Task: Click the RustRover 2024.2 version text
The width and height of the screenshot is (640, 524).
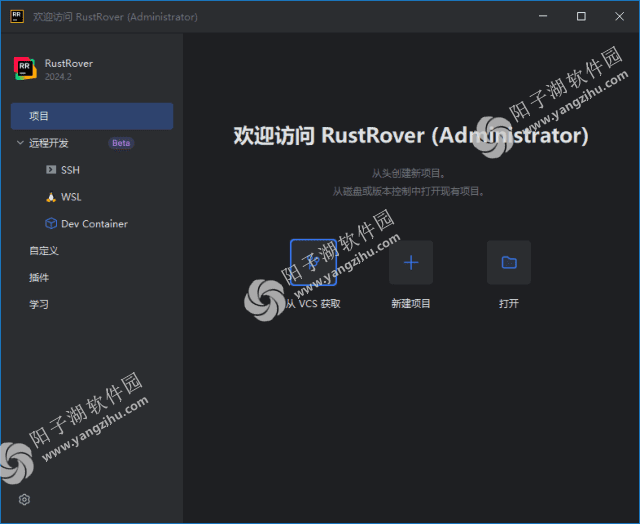Action: tap(58, 77)
